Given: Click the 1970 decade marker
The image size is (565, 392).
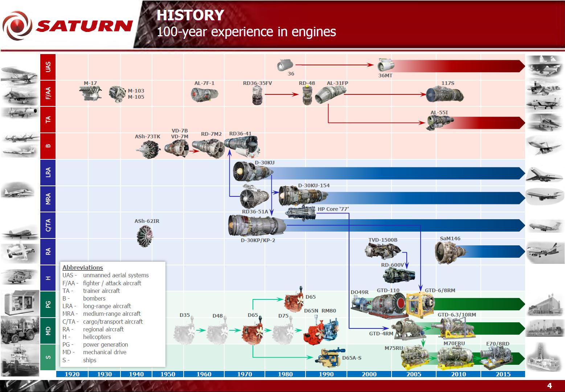Looking at the screenshot, I should point(244,374).
